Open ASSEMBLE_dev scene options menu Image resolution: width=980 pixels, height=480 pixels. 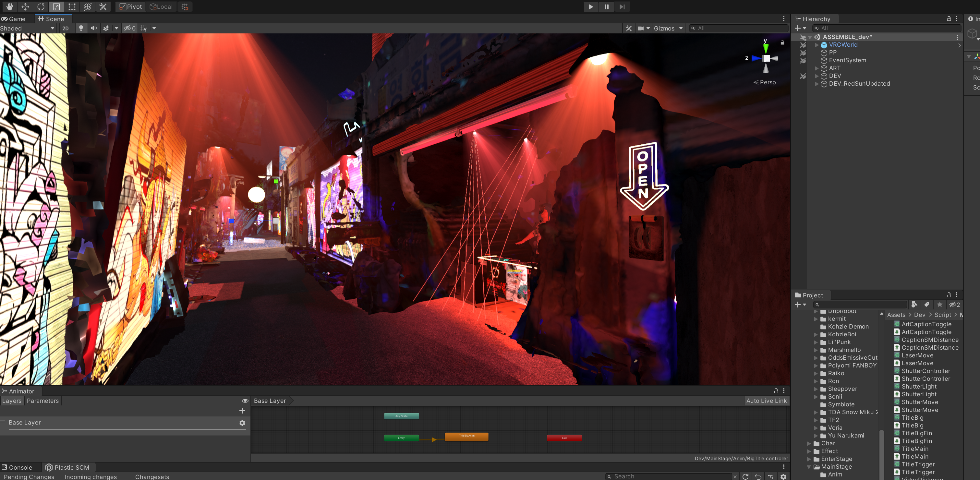pyautogui.click(x=957, y=37)
